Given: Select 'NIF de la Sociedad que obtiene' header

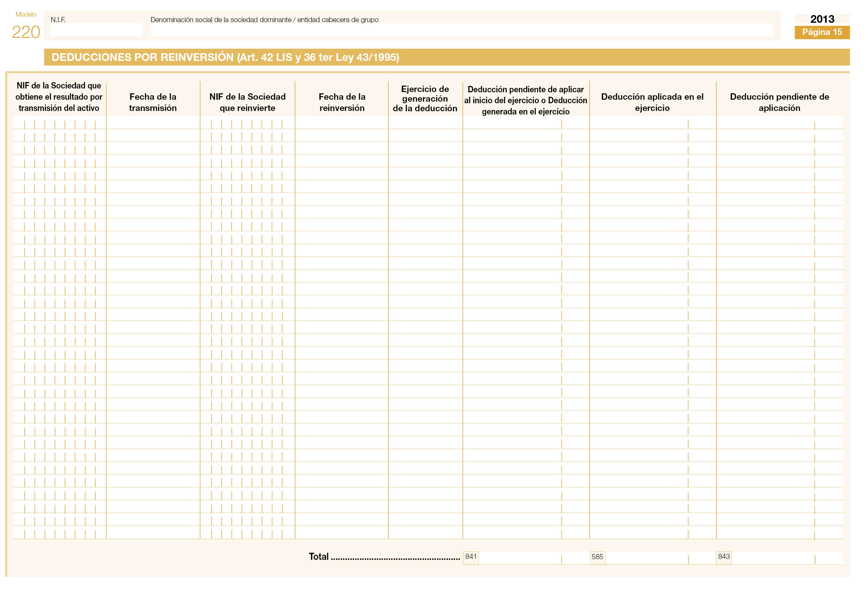Looking at the screenshot, I should point(59,97).
